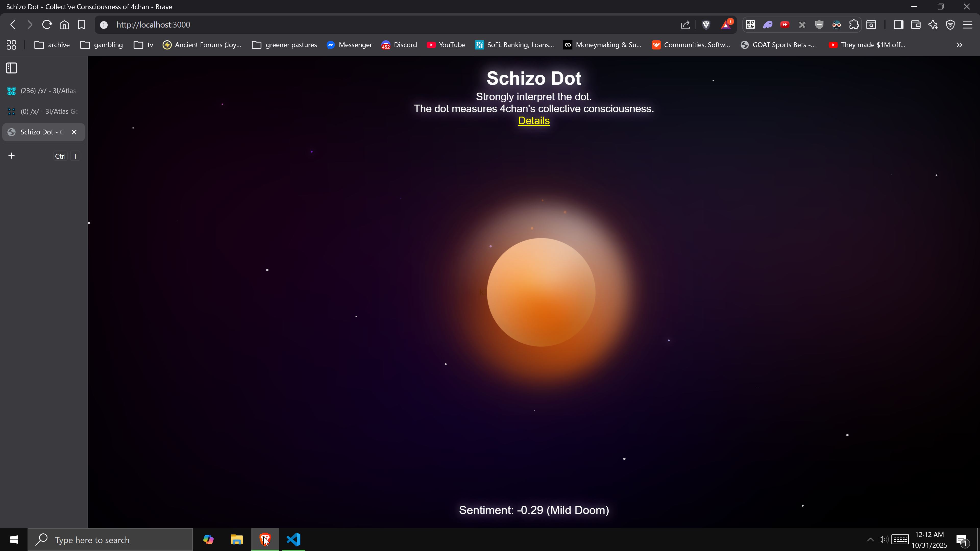980x551 pixels.
Task: Open the Brave Wallet icon
Action: pos(916,25)
